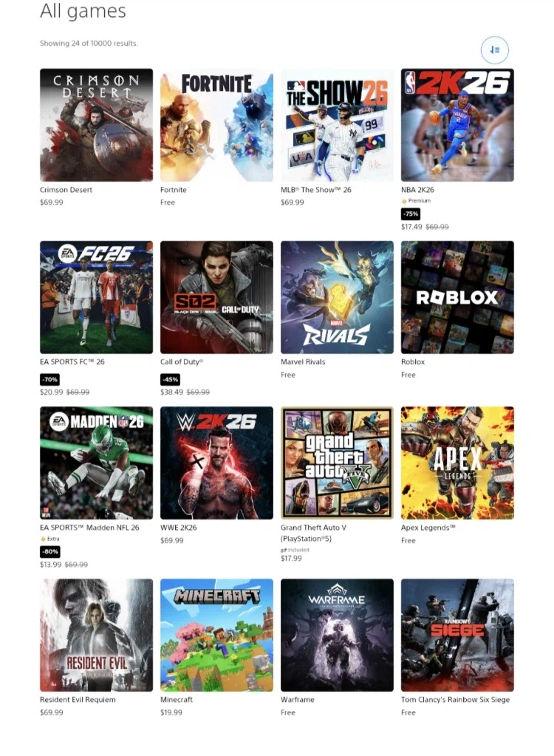The height and width of the screenshot is (756, 554).
Task: Click the MLB The Show 26 cover
Action: (338, 125)
